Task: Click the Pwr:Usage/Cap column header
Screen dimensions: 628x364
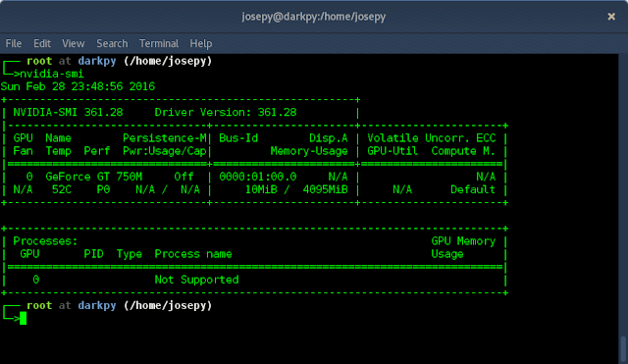Action: point(165,151)
